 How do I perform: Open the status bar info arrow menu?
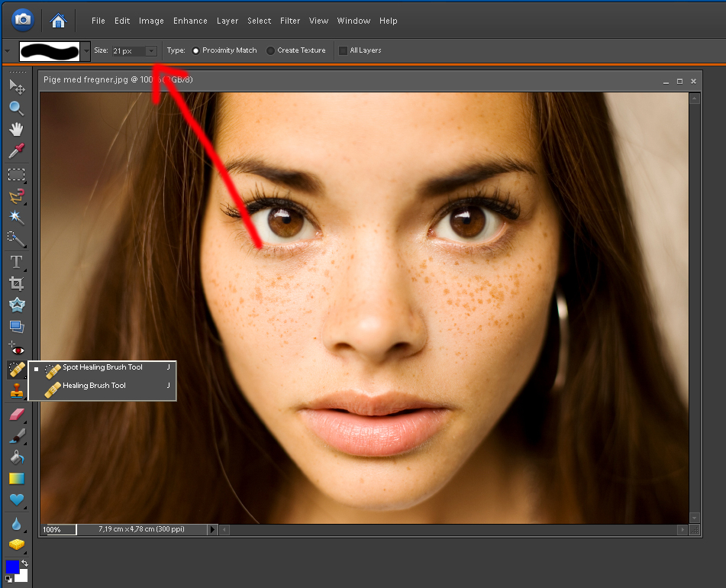212,529
